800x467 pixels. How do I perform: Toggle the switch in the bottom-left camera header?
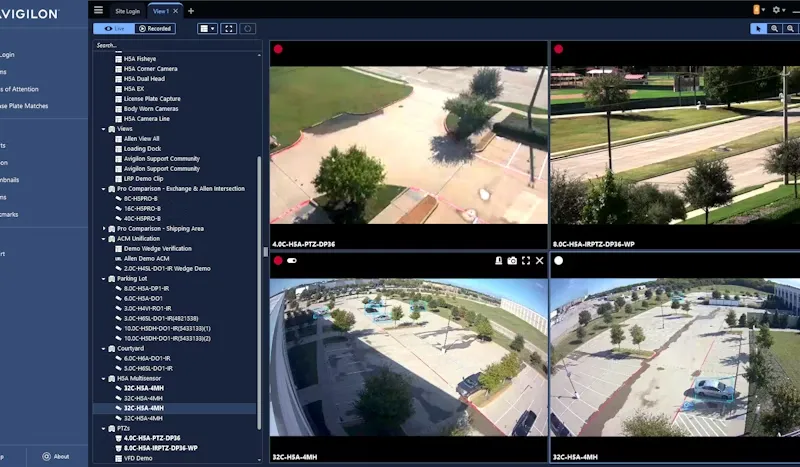[x=292, y=261]
